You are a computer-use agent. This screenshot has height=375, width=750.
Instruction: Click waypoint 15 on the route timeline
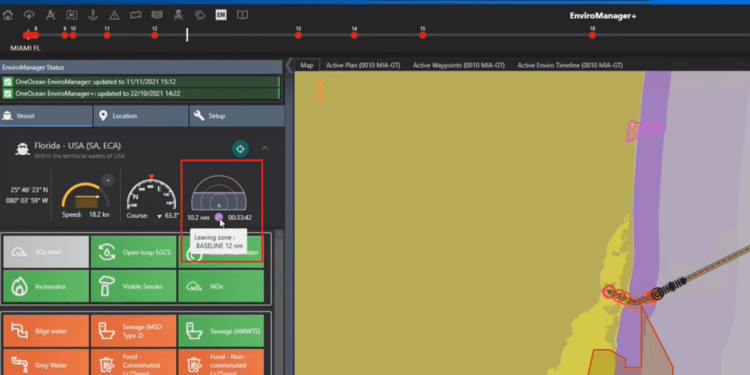coord(422,35)
